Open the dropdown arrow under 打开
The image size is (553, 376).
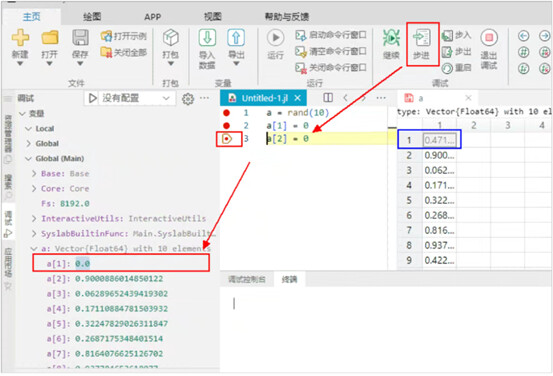tap(49, 64)
